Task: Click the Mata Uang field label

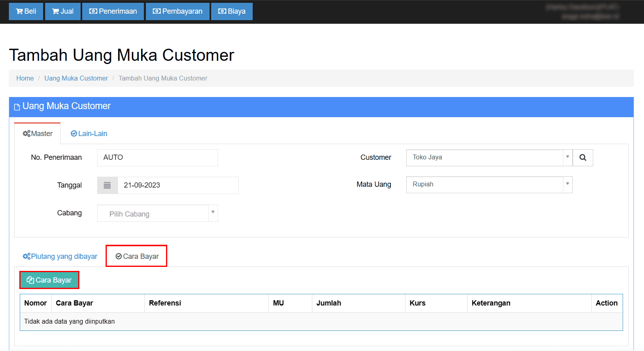Action: [x=374, y=184]
